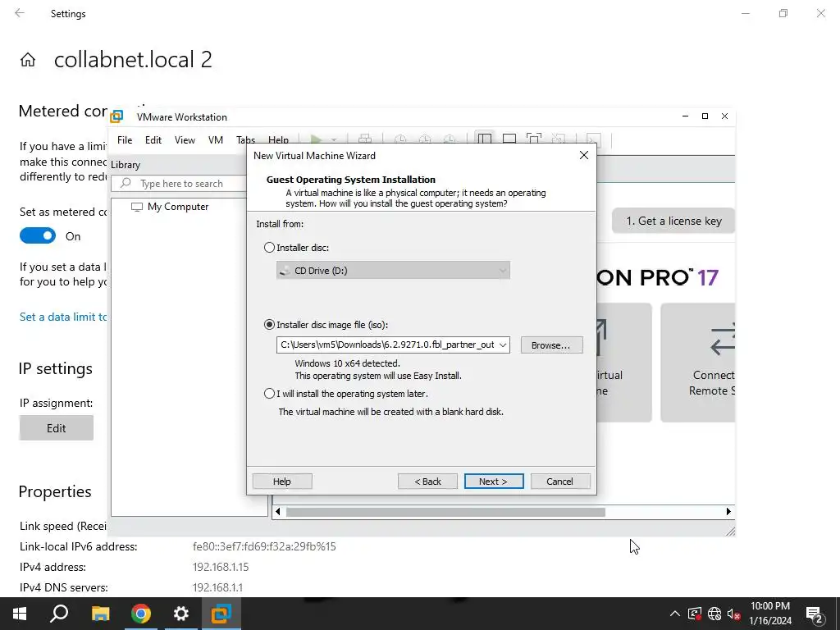Toggle the Show Library toolbar icon
Viewport: 840px width, 630px height.
tap(485, 139)
